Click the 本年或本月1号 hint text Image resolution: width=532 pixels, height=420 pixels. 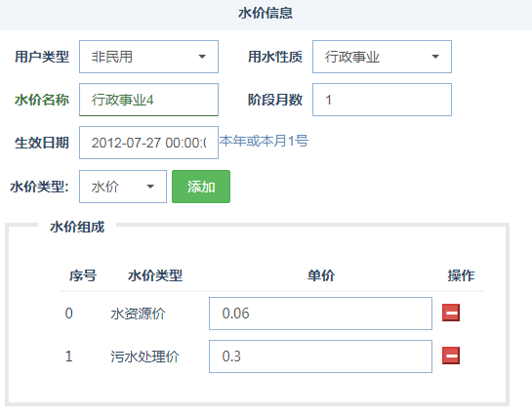[x=264, y=141]
